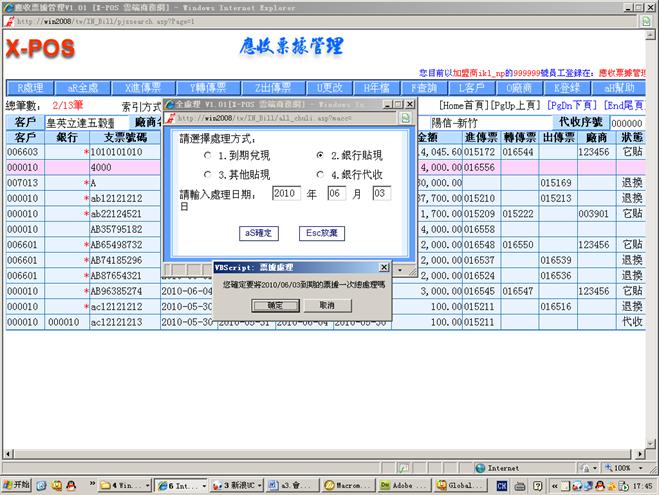Select the 4.銀行代收 radio option
This screenshot has width=659, height=495.
coord(319,175)
